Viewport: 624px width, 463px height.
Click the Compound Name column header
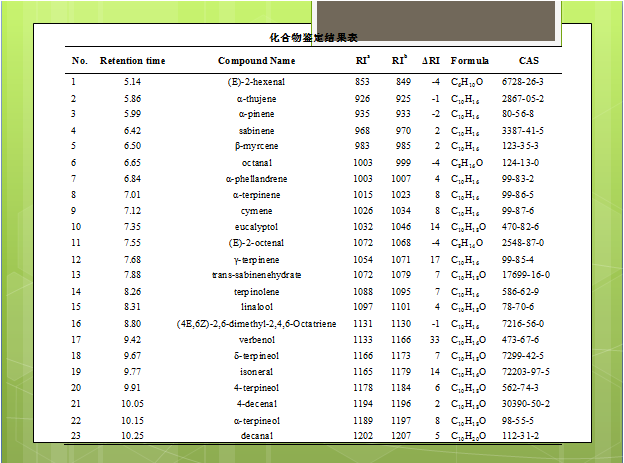tap(257, 61)
